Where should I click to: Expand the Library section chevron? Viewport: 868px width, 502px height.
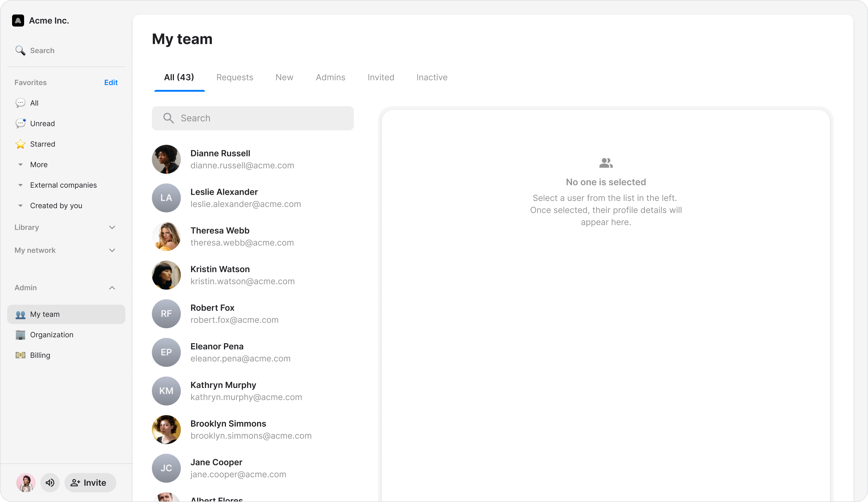click(112, 227)
